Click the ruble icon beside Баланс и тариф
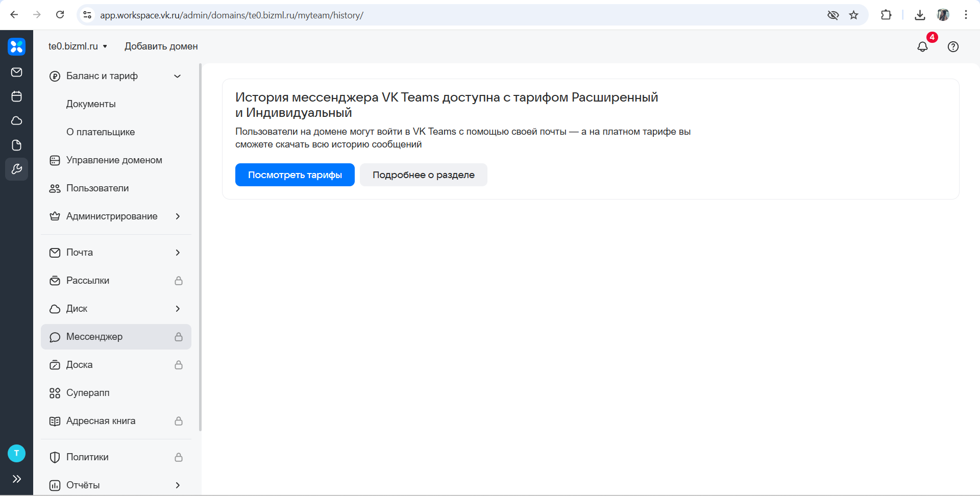Viewport: 980px width, 496px height. (x=55, y=77)
